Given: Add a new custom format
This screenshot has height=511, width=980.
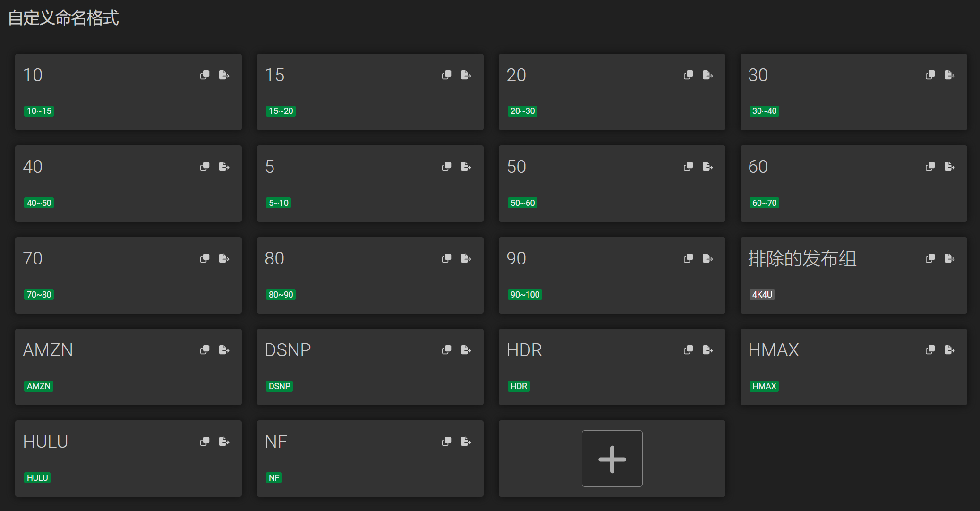Looking at the screenshot, I should coord(612,459).
